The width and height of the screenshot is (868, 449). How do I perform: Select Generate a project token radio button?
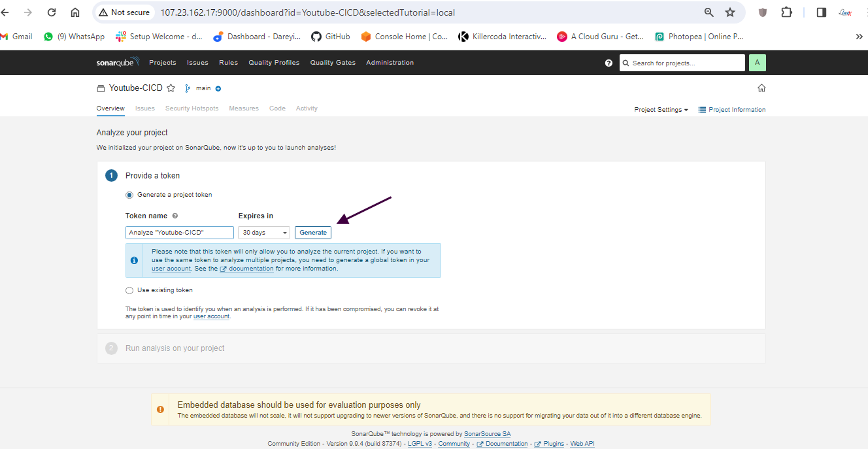click(129, 195)
